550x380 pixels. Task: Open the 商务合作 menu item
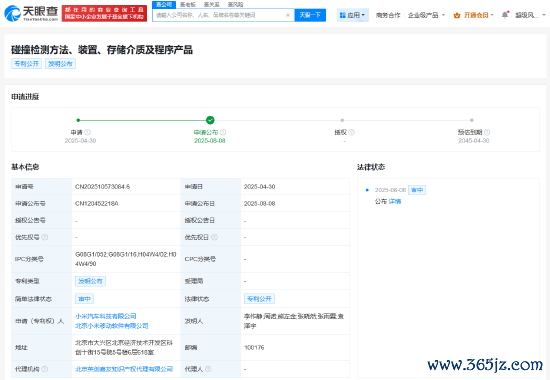coord(388,15)
